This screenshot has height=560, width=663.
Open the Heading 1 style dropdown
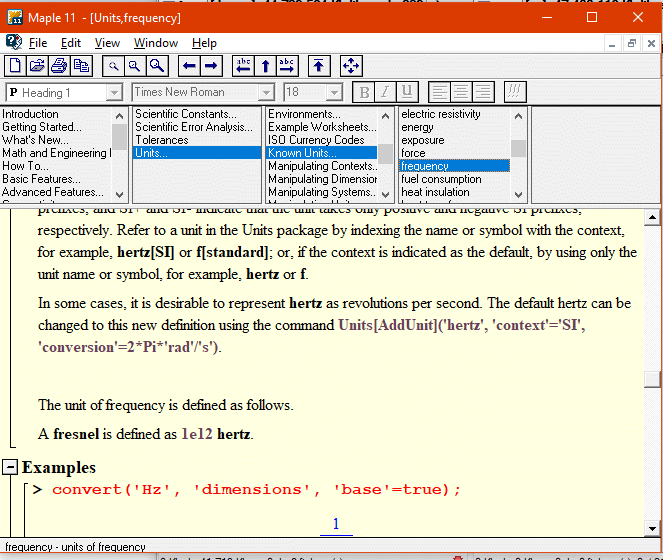pyautogui.click(x=114, y=92)
